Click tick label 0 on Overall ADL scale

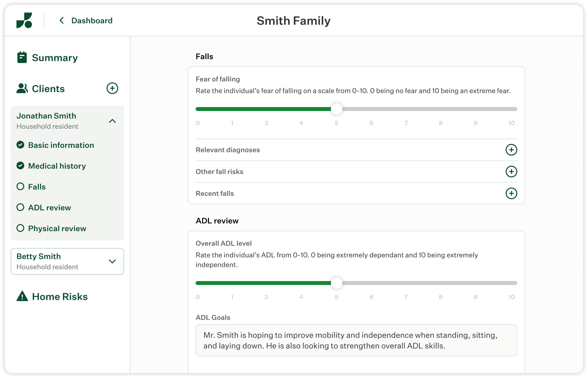click(x=198, y=297)
